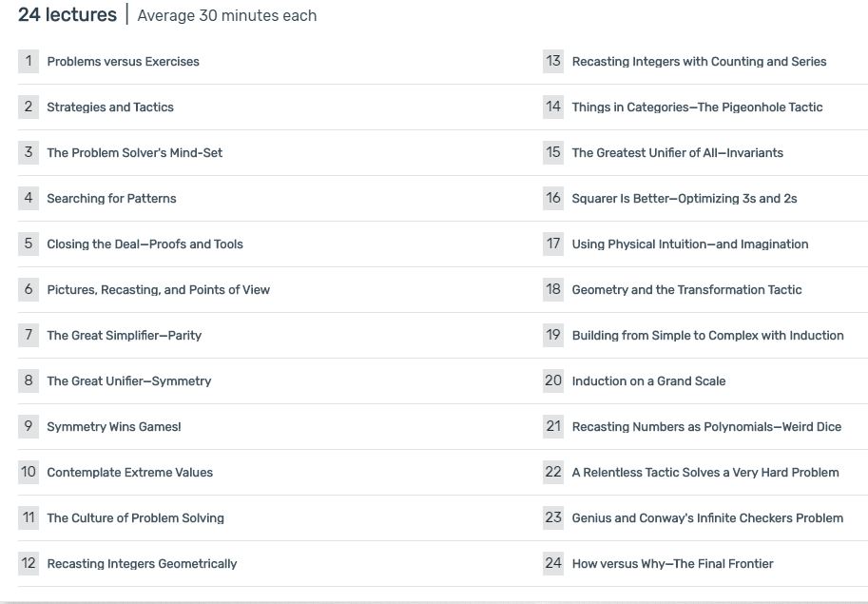Open Genius and Conway's Infinite Checkers Problem
This screenshot has height=604, width=868.
pos(707,517)
